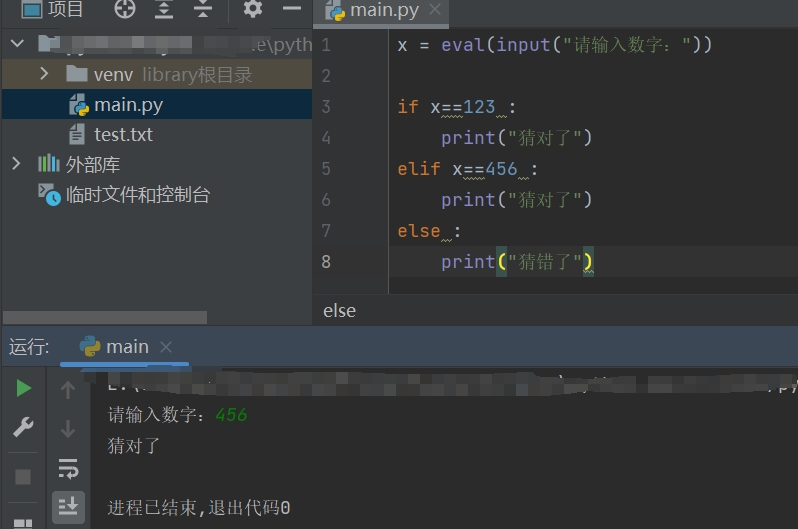The height and width of the screenshot is (529, 798).
Task: Rerun main with the green play icon
Action: (x=23, y=388)
